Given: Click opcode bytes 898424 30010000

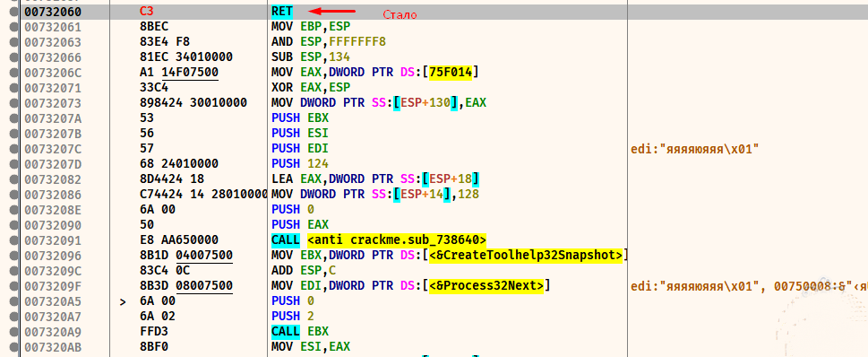Looking at the screenshot, I should pos(193,103).
